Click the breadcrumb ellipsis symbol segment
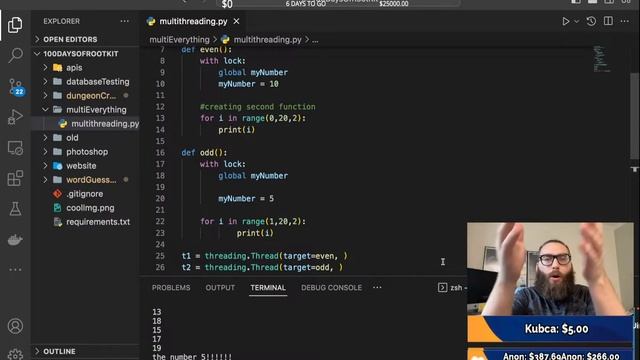Screen dimensions: 640x360 click(315, 40)
